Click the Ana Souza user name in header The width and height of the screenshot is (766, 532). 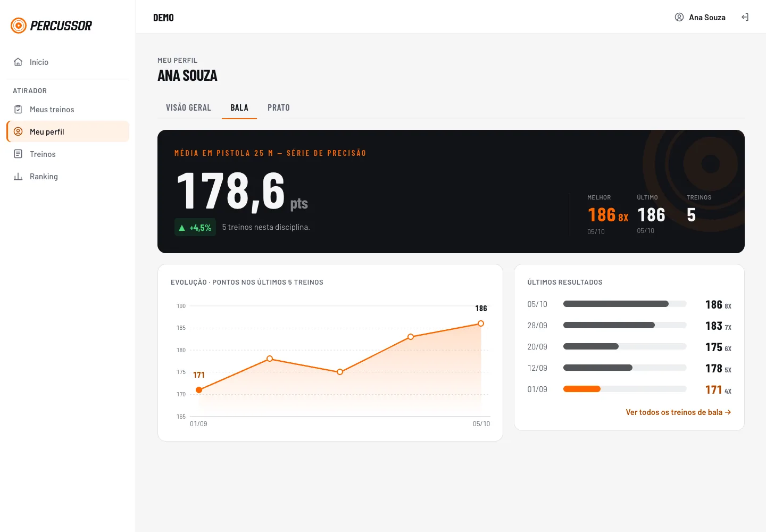pos(707,18)
